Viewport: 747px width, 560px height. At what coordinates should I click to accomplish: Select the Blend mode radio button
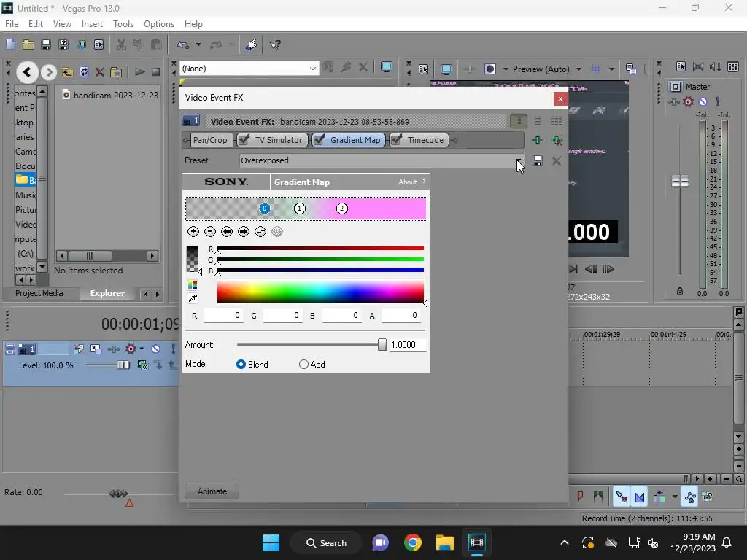point(241,365)
